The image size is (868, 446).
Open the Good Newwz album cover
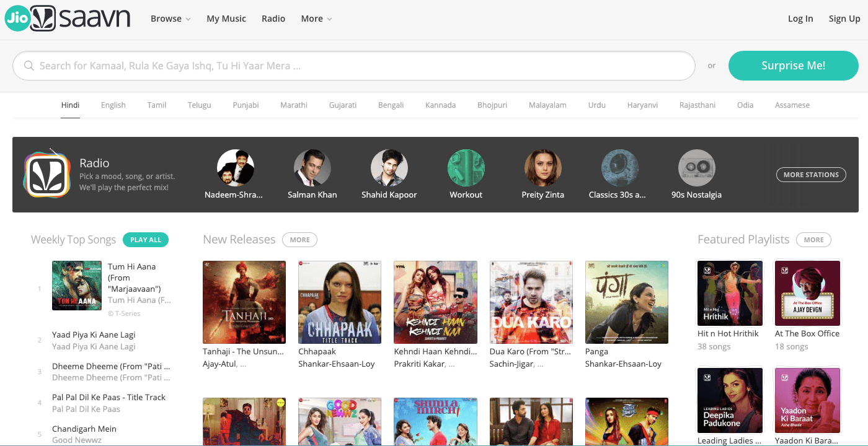[340, 422]
